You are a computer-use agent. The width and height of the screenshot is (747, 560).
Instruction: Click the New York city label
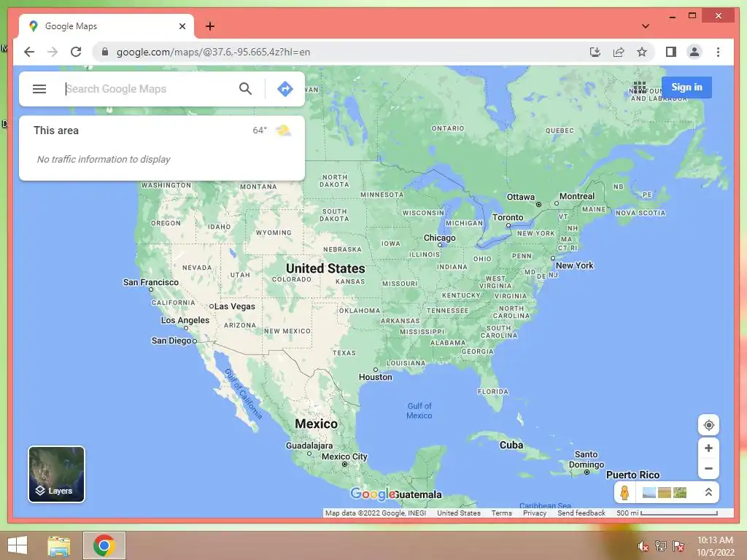tap(575, 265)
